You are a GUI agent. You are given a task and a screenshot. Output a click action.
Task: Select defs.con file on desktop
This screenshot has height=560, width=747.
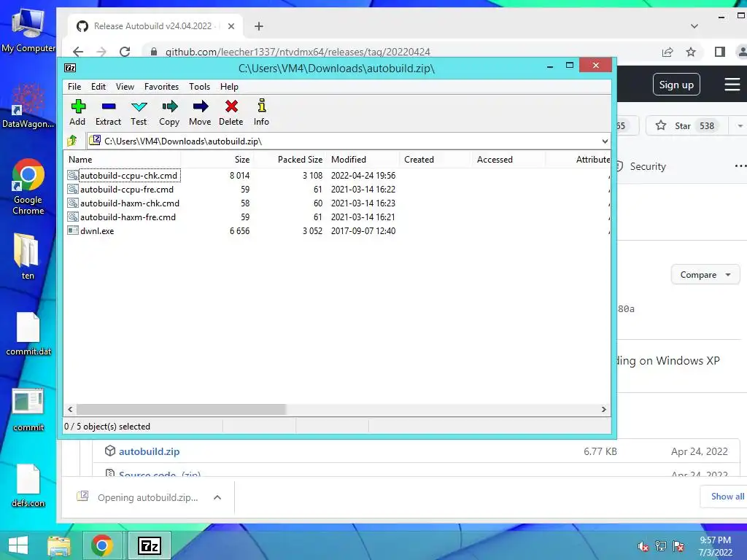tap(28, 486)
